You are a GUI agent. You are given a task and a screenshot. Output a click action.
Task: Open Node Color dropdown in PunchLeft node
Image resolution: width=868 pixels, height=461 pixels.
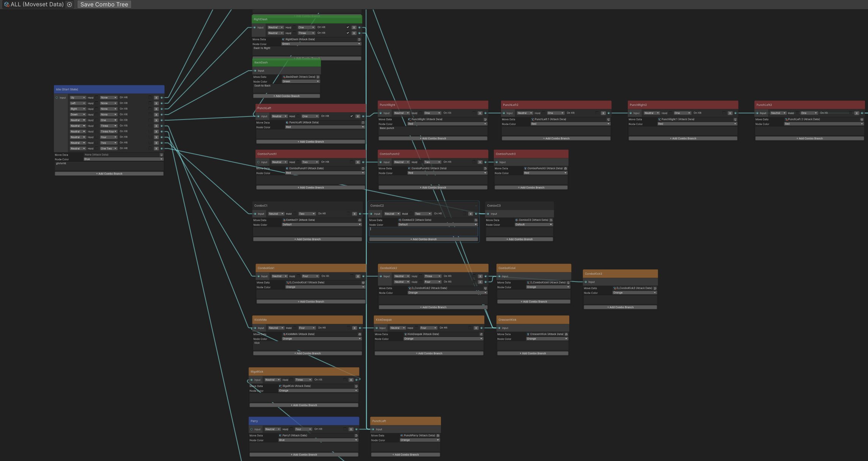(x=325, y=127)
